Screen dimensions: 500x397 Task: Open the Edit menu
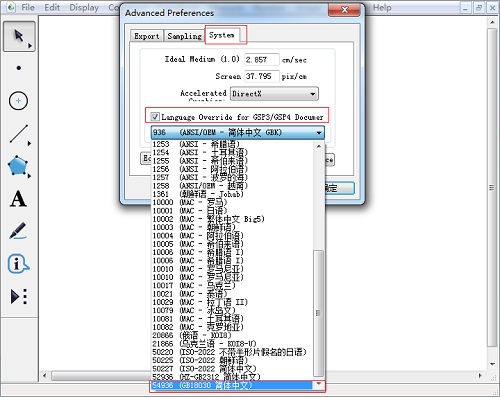[x=52, y=7]
